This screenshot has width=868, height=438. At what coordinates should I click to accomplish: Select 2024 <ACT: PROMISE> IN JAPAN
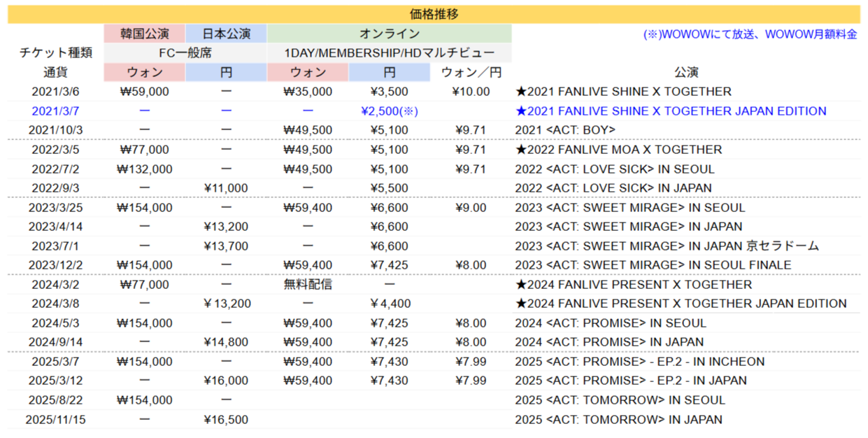[609, 342]
